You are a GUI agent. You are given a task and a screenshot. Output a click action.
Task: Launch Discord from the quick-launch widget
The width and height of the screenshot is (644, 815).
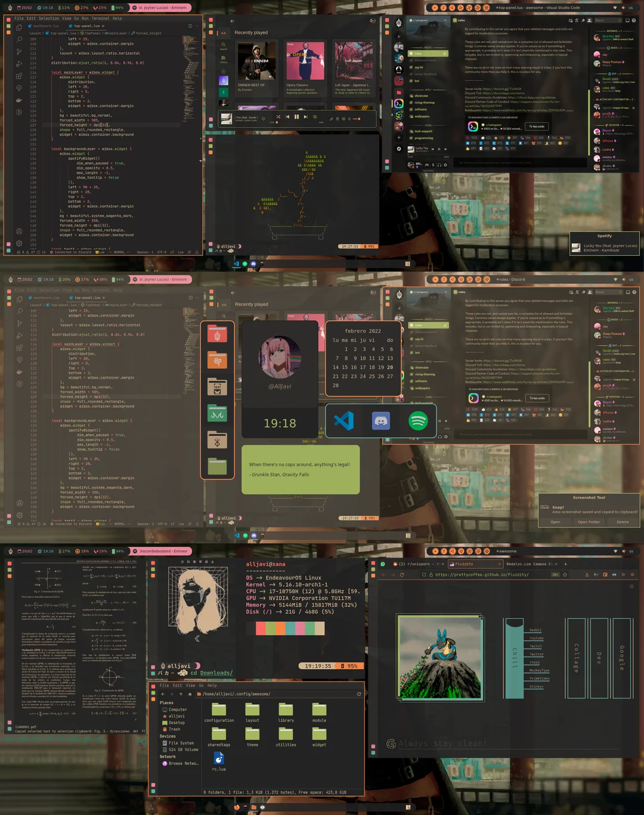point(381,422)
